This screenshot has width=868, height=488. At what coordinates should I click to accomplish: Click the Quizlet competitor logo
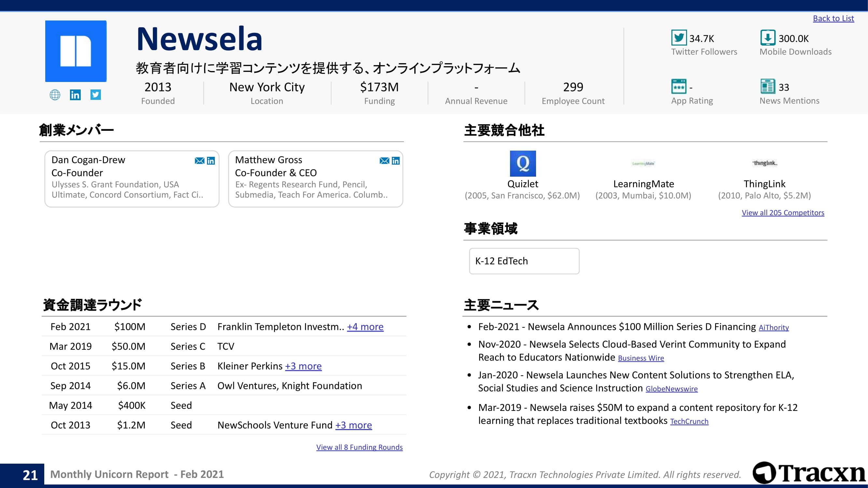pos(523,164)
